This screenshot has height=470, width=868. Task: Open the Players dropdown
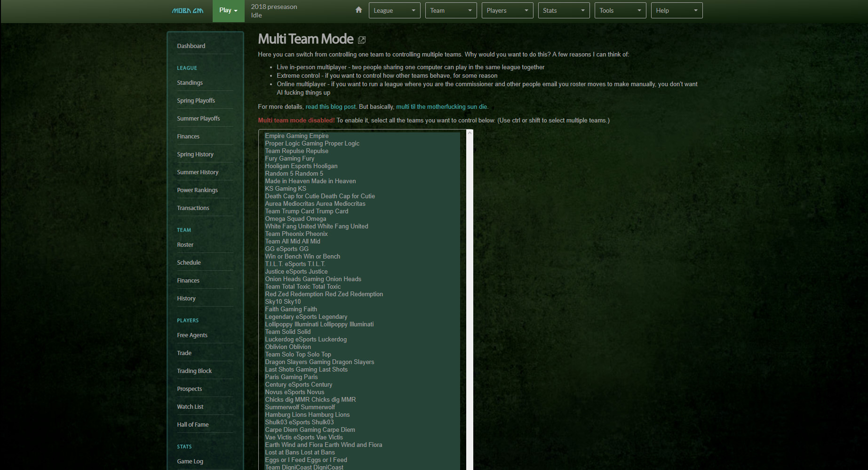507,10
